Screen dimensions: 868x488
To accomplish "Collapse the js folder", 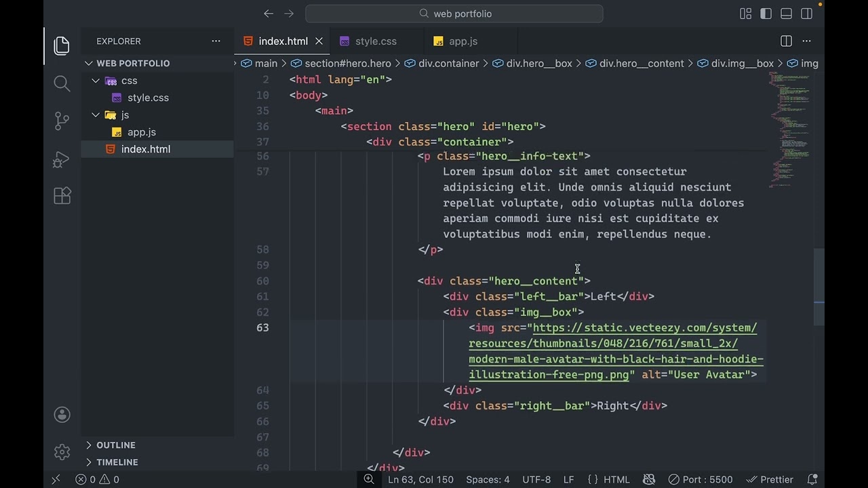I will [96, 115].
